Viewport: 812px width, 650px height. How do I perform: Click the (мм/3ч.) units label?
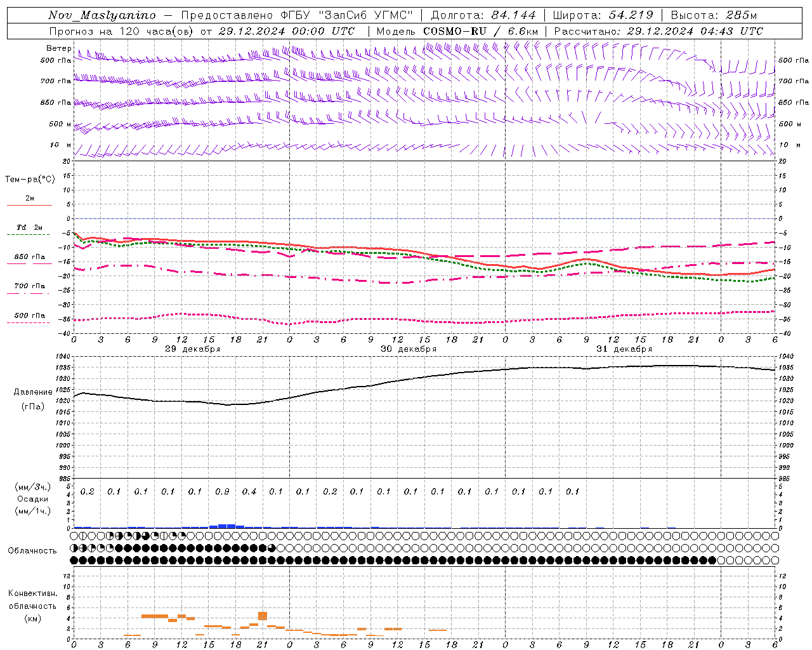[32, 487]
